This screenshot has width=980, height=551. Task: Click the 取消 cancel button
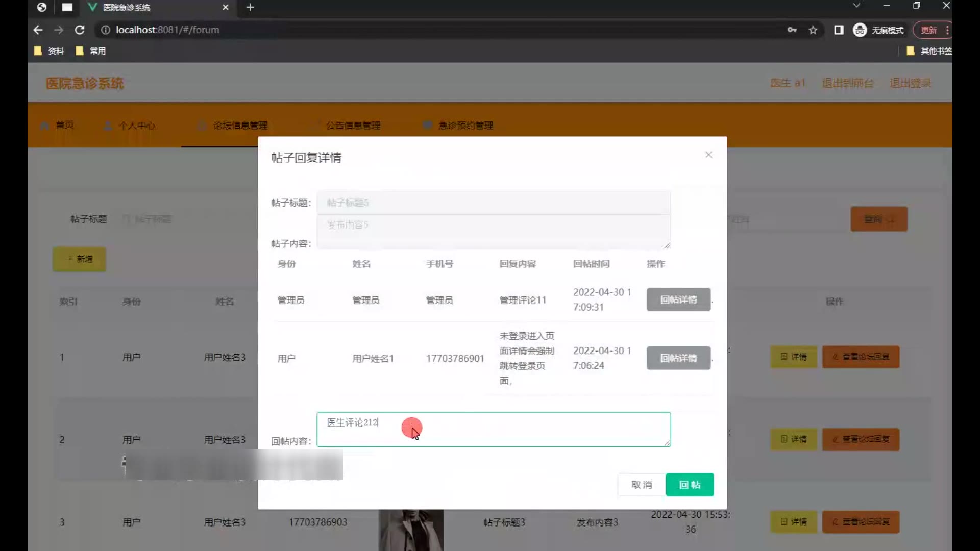641,485
